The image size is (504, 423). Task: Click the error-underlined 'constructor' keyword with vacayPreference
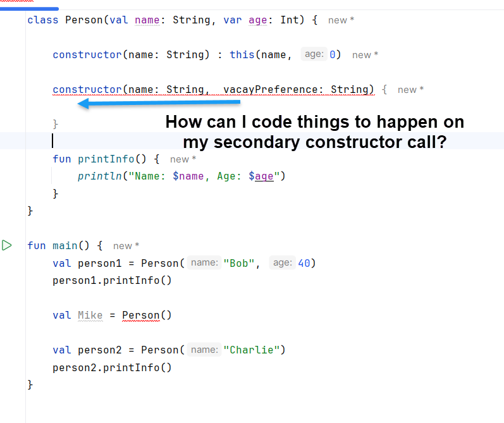pos(87,89)
